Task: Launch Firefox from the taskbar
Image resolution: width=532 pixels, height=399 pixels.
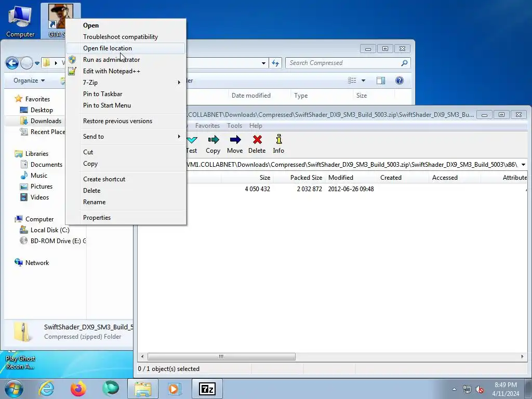Action: point(78,389)
